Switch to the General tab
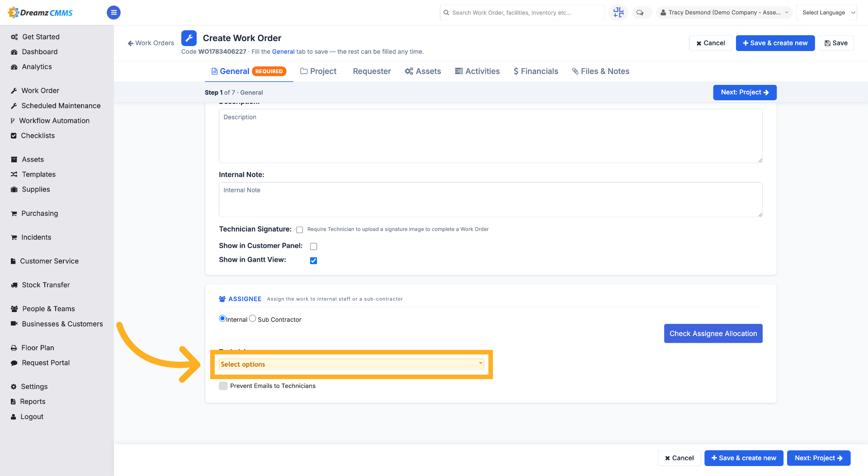868x476 pixels. point(249,71)
